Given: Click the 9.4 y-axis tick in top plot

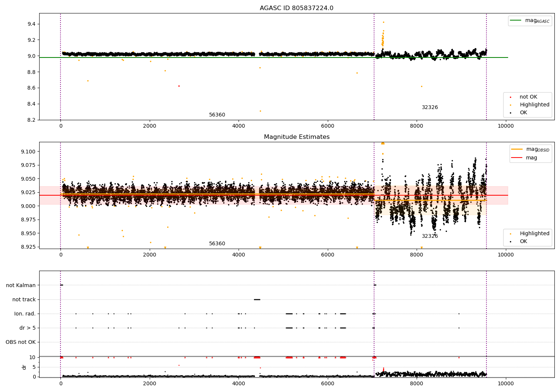Looking at the screenshot, I should coord(31,24).
